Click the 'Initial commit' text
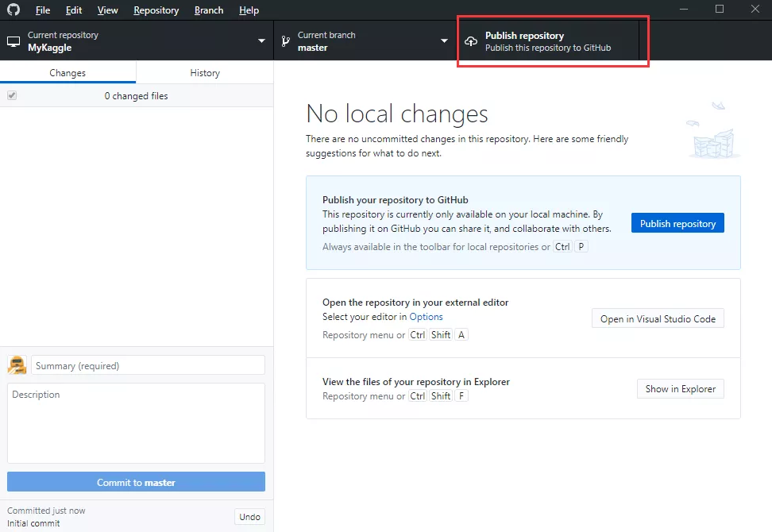Screen dimensions: 772x532 (33, 523)
